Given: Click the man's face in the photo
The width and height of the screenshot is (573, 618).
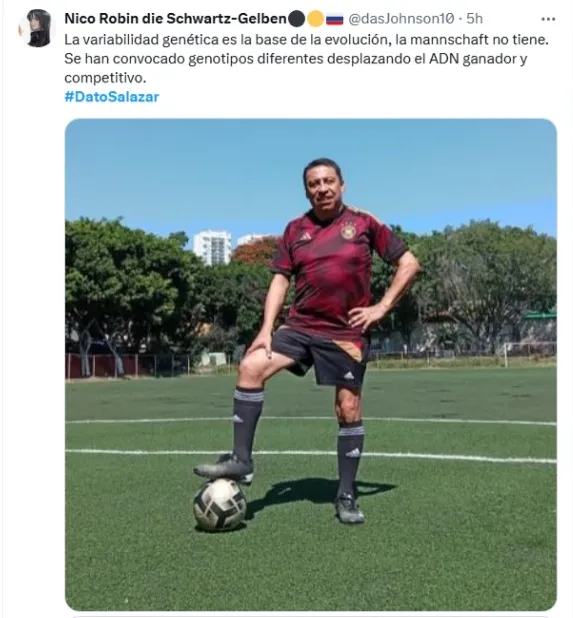Looking at the screenshot, I should click(323, 188).
